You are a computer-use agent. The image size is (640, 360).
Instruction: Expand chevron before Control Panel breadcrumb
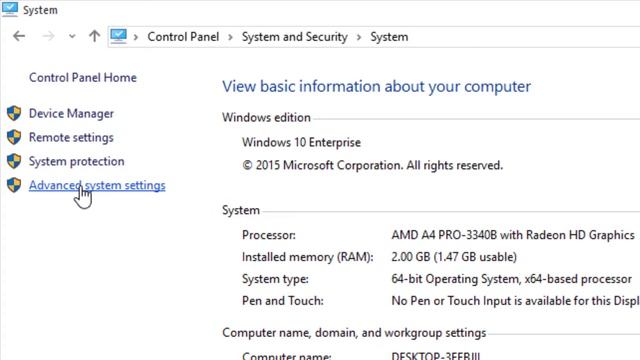point(136,37)
